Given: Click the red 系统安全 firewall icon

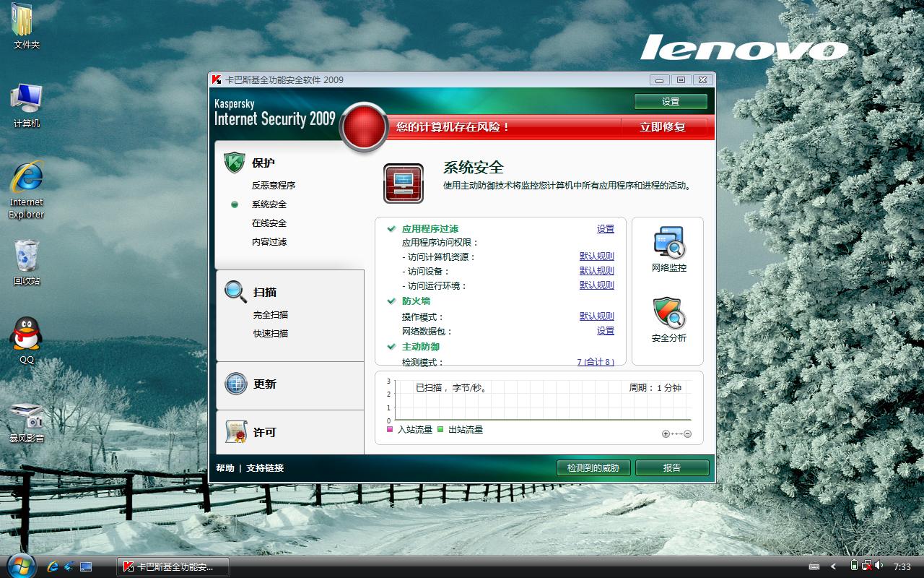Looking at the screenshot, I should (x=404, y=184).
